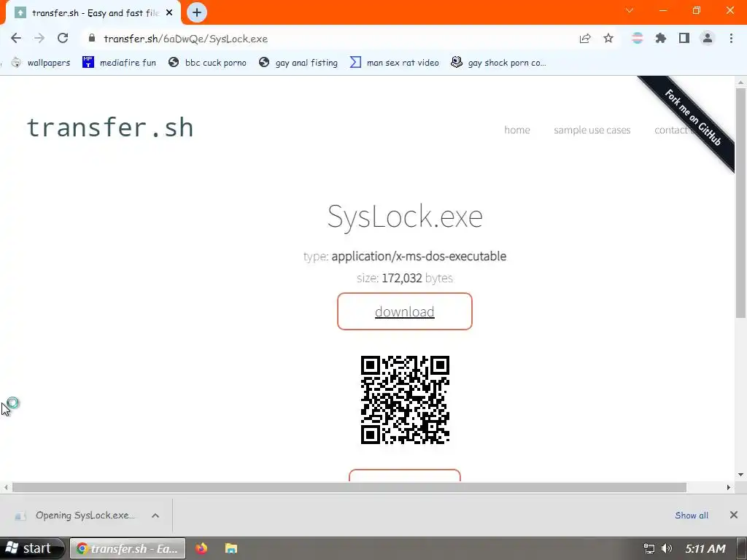Go to the home nav link
Viewport: 747px width, 560px height.
[x=517, y=130]
